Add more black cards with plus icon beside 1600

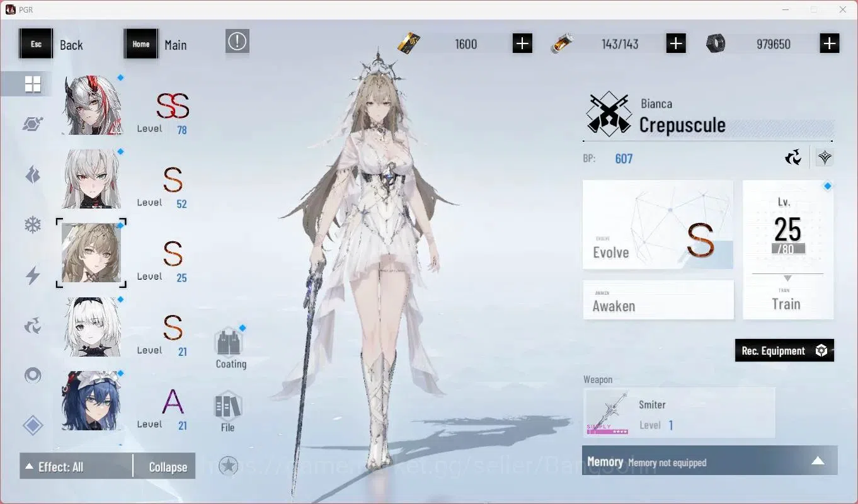click(x=522, y=43)
